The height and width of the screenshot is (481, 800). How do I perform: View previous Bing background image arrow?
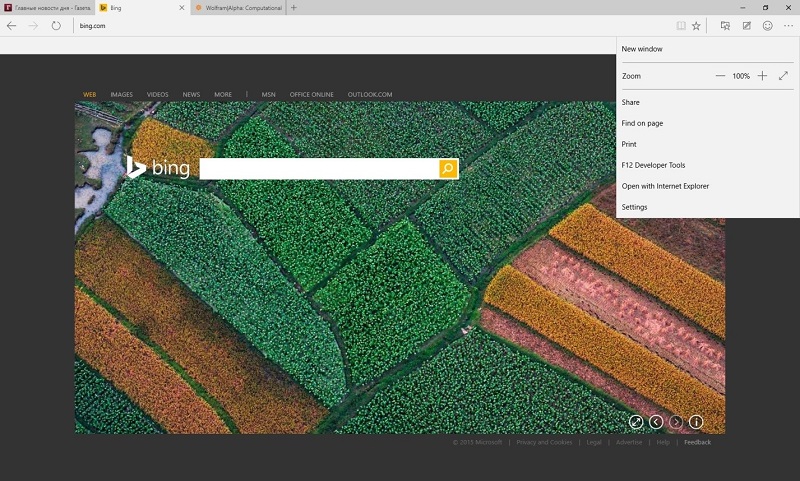click(x=656, y=422)
